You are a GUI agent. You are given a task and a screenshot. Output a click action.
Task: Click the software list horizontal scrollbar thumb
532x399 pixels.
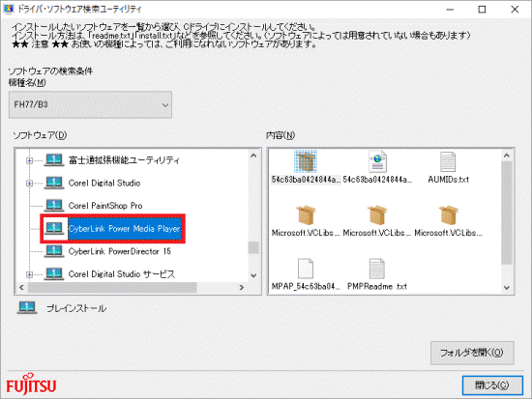[112, 288]
